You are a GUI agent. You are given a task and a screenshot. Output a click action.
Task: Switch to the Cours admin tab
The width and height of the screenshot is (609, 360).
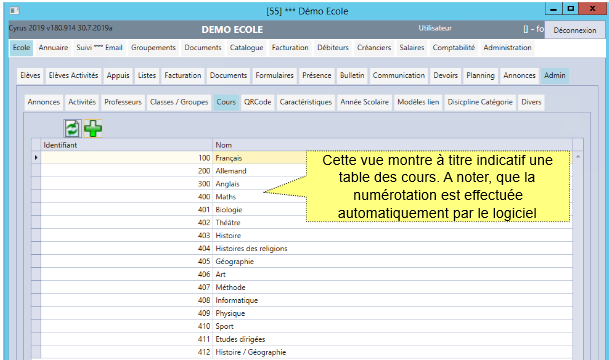[x=226, y=102]
